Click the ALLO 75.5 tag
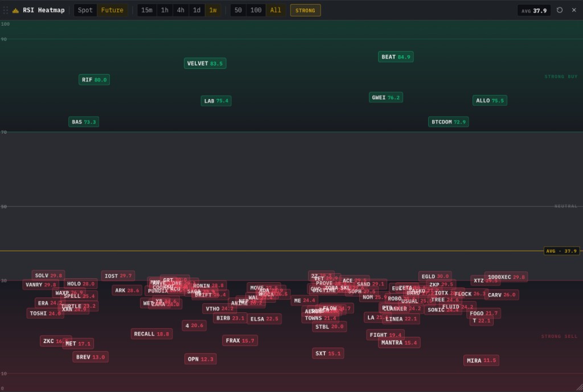This screenshot has height=392, width=583. pos(490,100)
